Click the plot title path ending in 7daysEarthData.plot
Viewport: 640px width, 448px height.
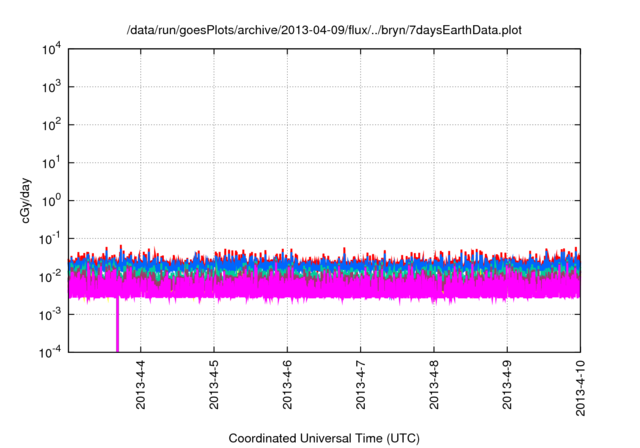coord(324,30)
